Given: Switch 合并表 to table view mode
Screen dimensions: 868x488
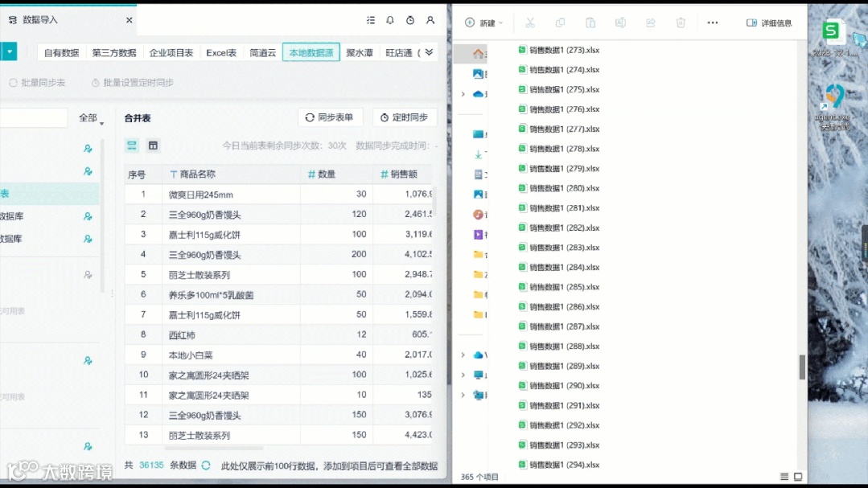Looking at the screenshot, I should click(152, 146).
